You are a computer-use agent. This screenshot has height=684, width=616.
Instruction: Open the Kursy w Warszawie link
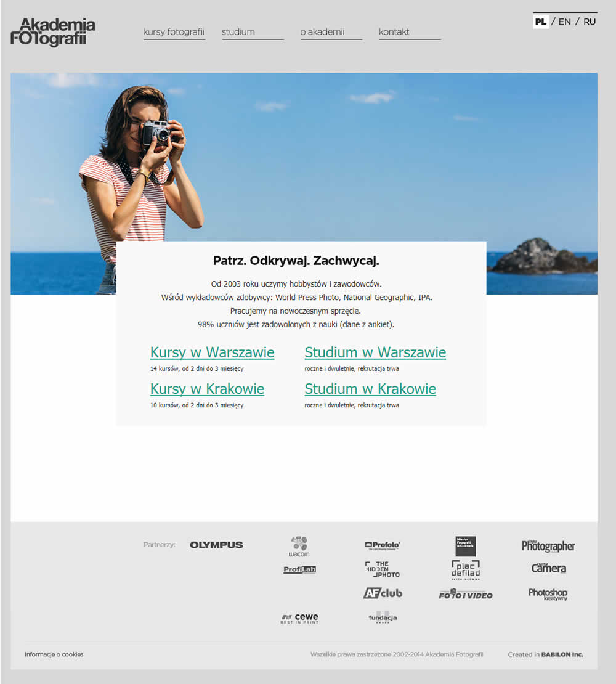pos(212,352)
